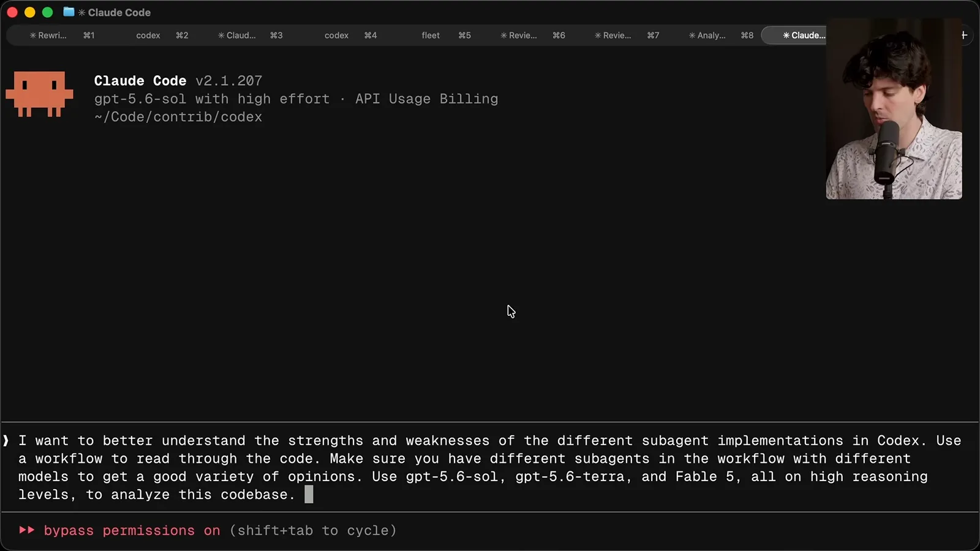980x551 pixels.
Task: Click 'gpt-5.6-sol with high effort' model line
Action: click(211, 99)
